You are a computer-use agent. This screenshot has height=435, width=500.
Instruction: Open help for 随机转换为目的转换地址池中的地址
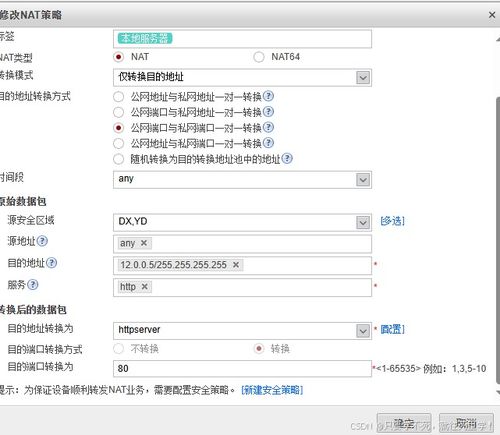click(287, 158)
